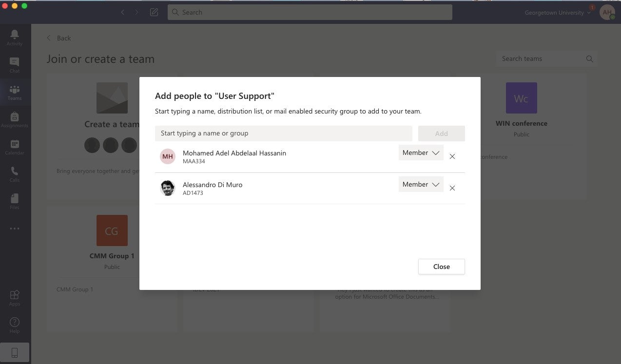
Task: Open Mohamed's Member role dropdown
Action: (x=420, y=152)
